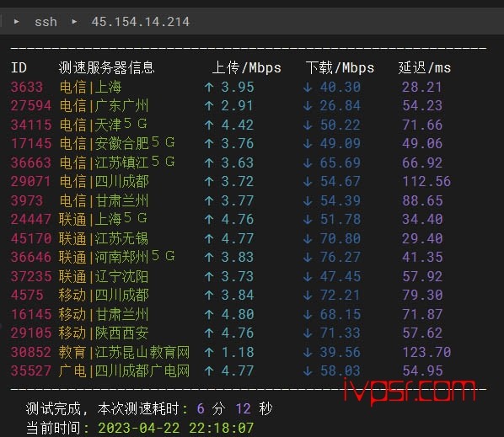Click upload value 4.80 for 移动 甘肃兰州

pos(238,314)
